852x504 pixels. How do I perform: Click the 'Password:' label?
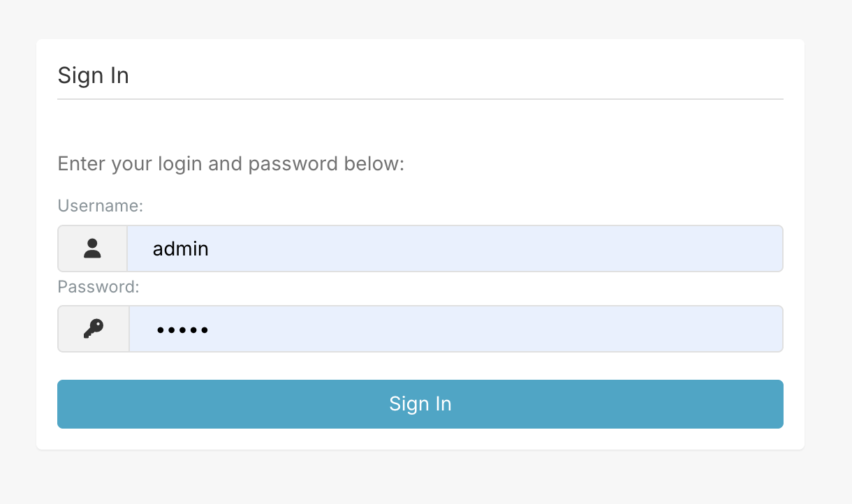click(x=98, y=286)
